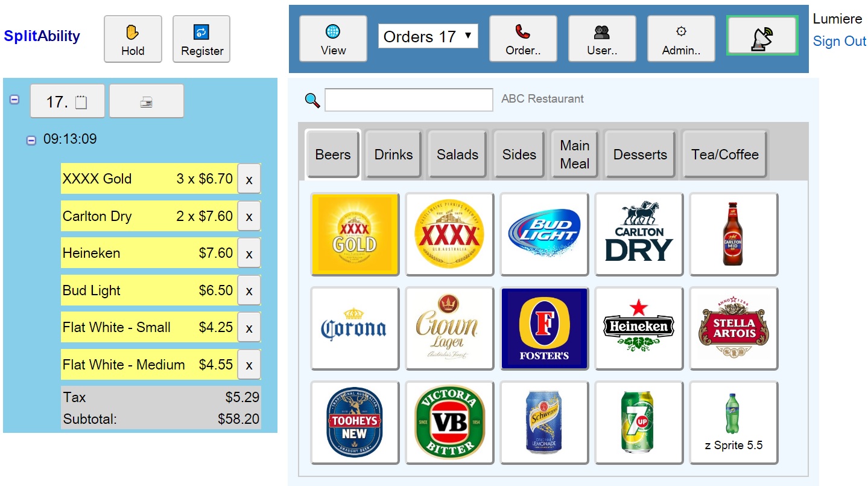Viewport: 868px width, 486px height.
Task: Switch to the Drinks tab
Action: [x=393, y=155]
